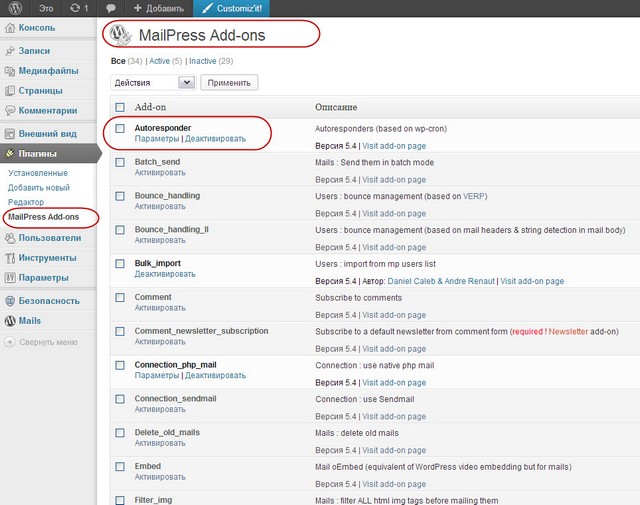
Task: Click the Медиафайлы media icon in sidebar
Action: pos(10,71)
